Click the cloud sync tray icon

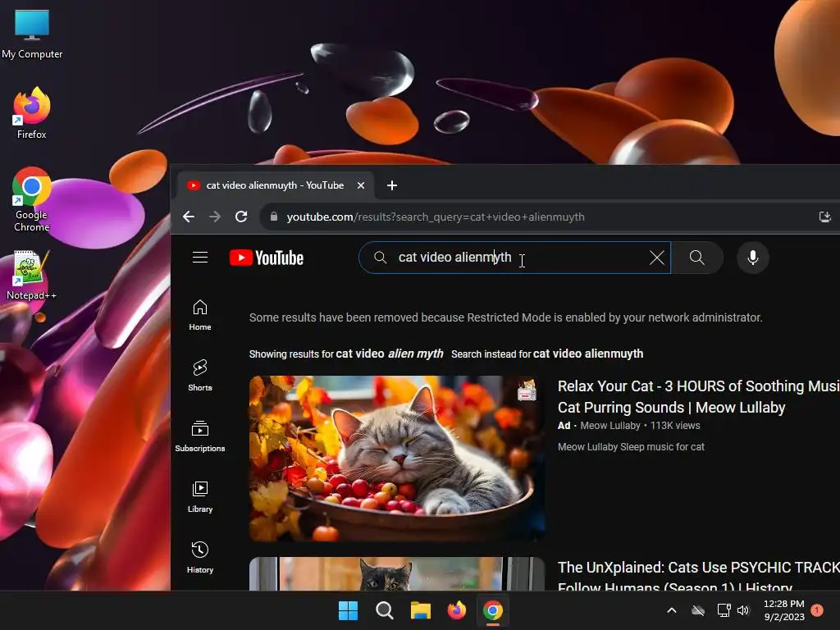[x=697, y=610]
